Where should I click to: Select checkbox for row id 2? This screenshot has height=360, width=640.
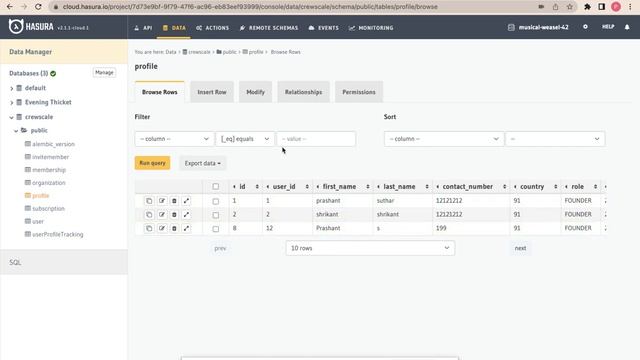[216, 215]
